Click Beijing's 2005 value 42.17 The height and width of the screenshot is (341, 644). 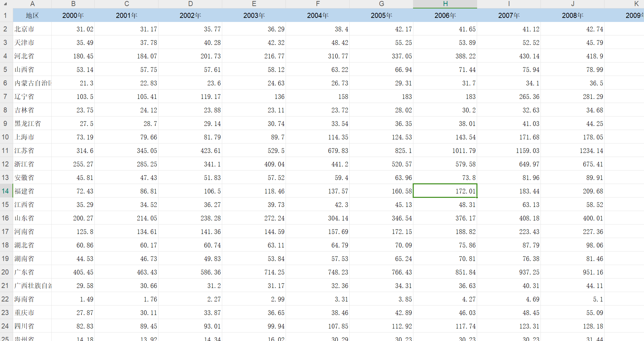(382, 29)
